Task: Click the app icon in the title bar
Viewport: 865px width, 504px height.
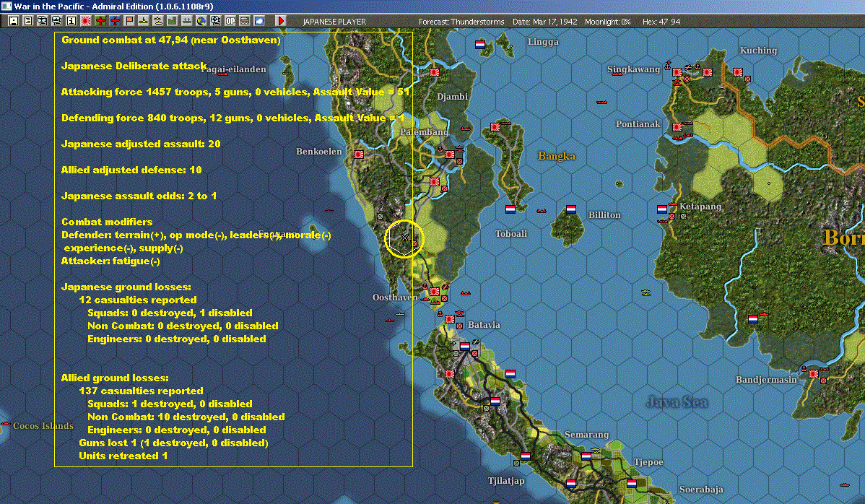Action: (6, 6)
